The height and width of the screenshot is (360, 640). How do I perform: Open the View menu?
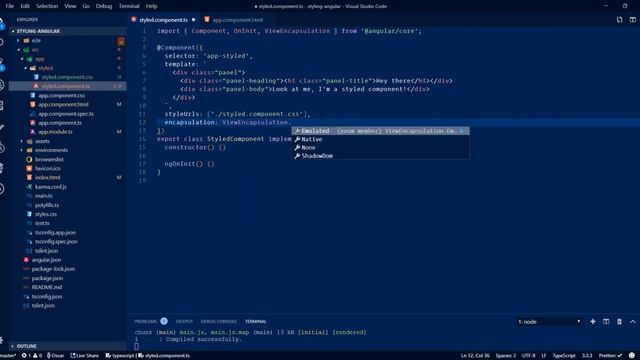tap(70, 6)
